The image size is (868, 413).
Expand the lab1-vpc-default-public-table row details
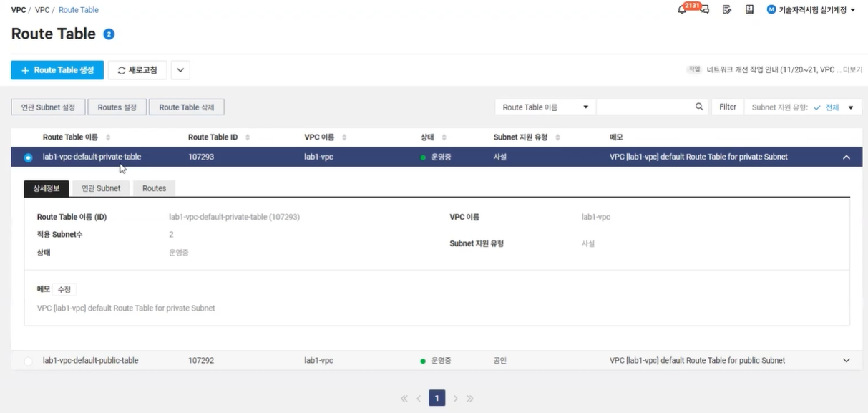[847, 361]
